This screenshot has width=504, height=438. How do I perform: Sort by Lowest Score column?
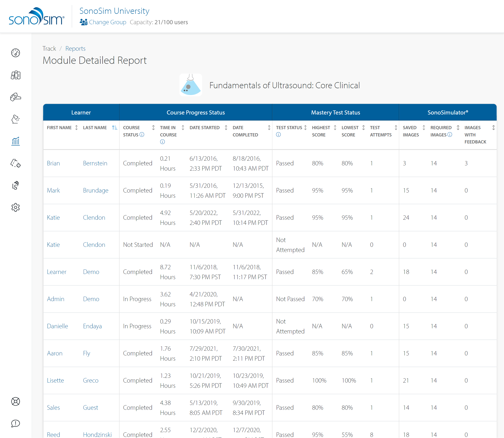(x=364, y=128)
